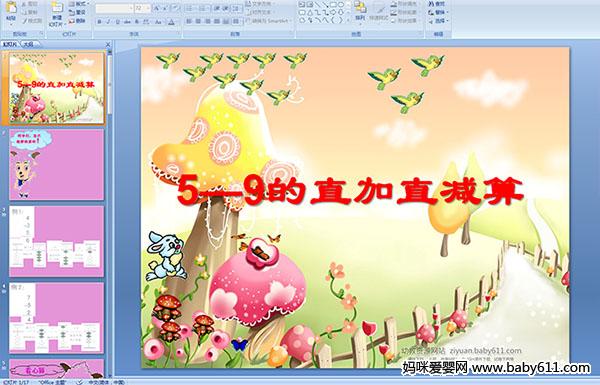The width and height of the screenshot is (600, 385).
Task: Click the Reset (重设) slide icon
Action: 72,13
